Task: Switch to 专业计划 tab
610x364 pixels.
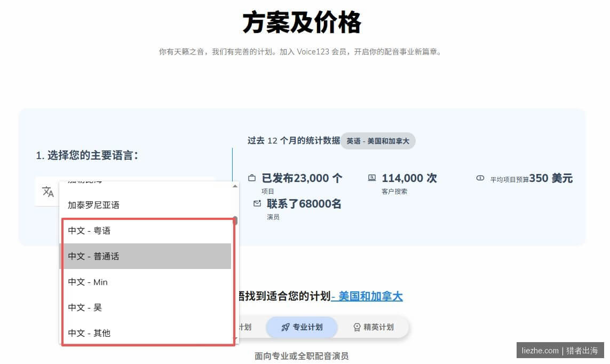Action: point(302,327)
